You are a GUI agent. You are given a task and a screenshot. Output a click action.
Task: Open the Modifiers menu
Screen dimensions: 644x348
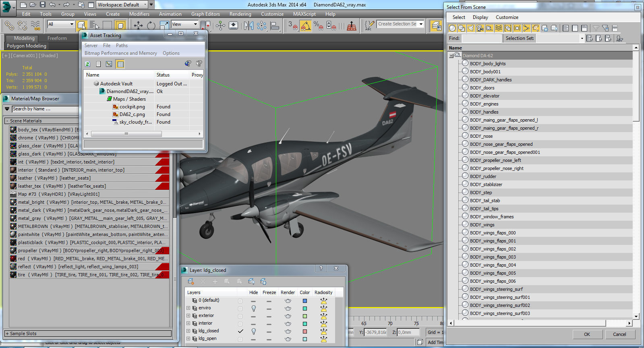point(139,14)
